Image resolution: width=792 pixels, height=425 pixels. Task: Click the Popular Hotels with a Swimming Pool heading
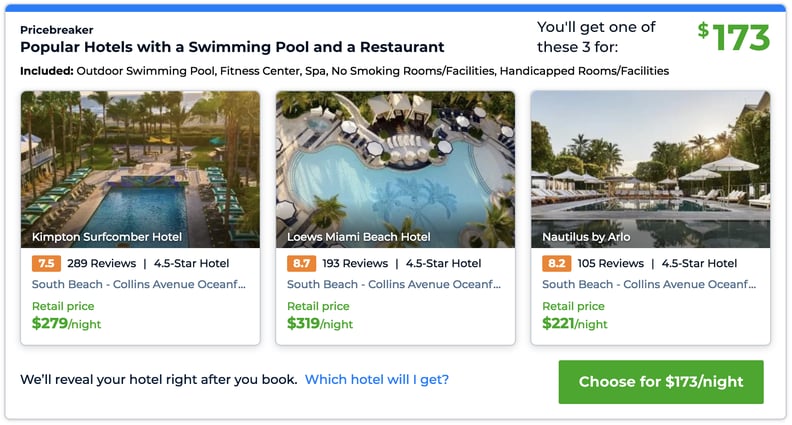232,47
